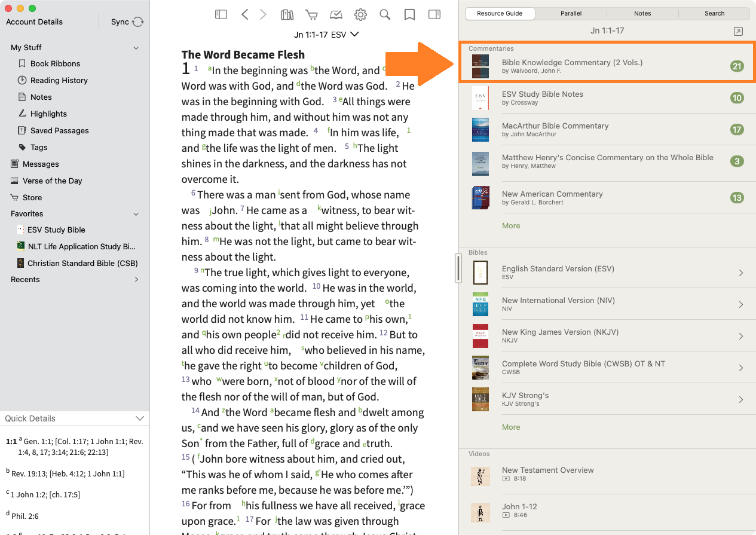Screen dimensions: 756x535
Task: Go back with the left arrow
Action: click(244, 15)
